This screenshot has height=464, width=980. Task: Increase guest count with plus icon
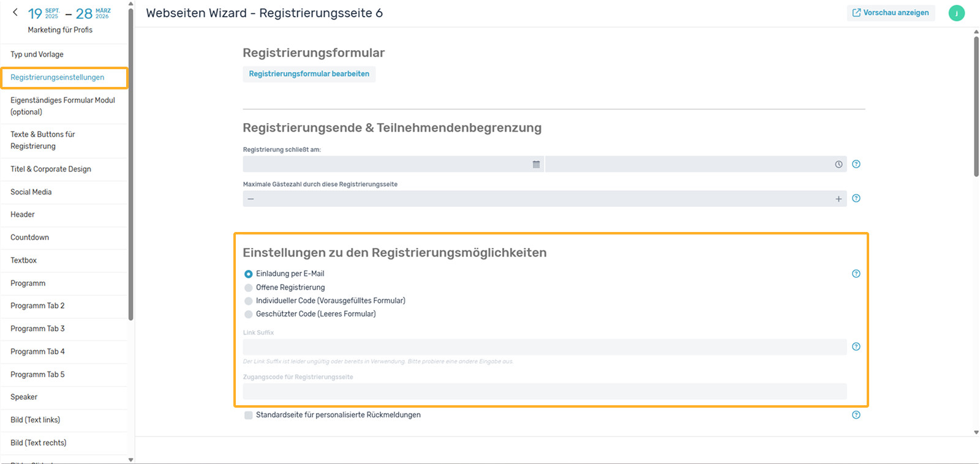click(x=839, y=199)
